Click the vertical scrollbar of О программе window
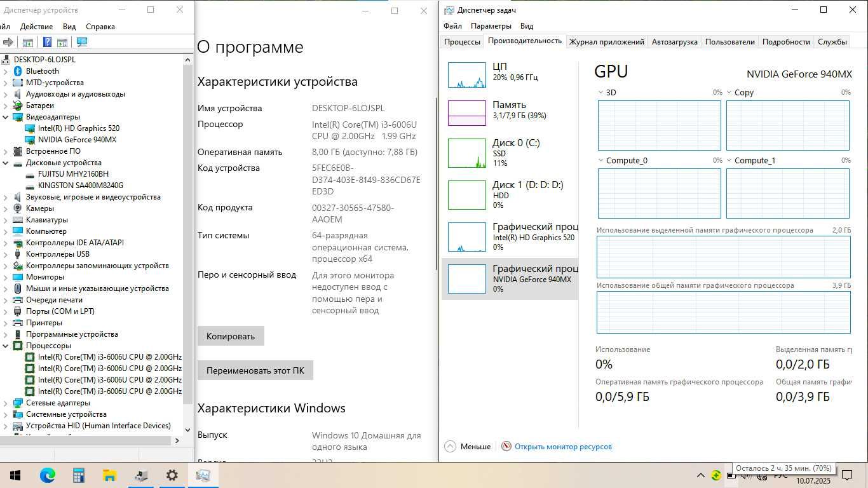The height and width of the screenshot is (488, 868). coord(436,184)
